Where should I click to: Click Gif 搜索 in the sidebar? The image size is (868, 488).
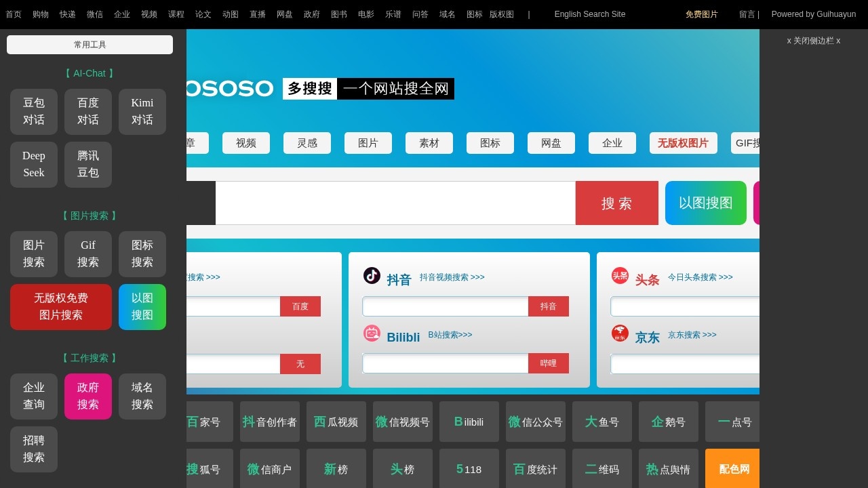tap(88, 254)
